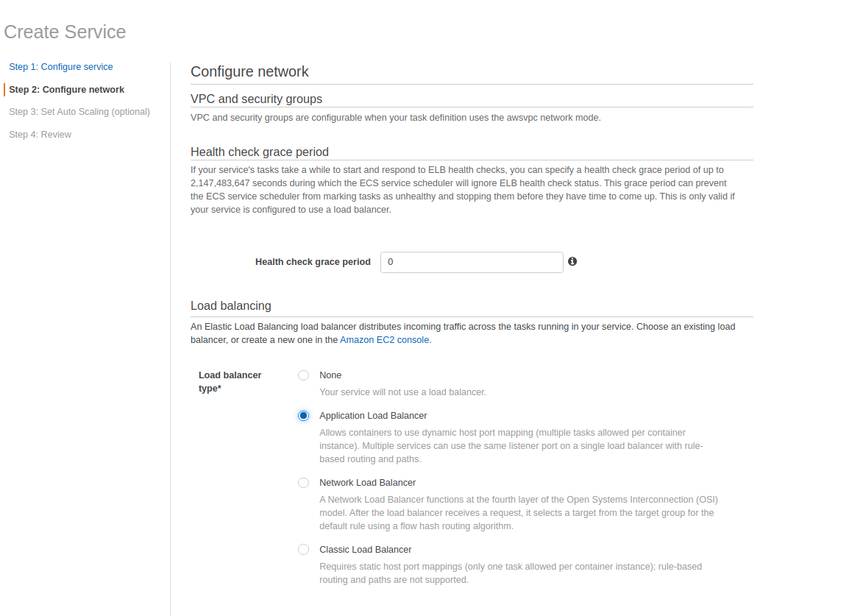Click the VPC and security groups heading
Screen dimensions: 863x616
(x=256, y=99)
